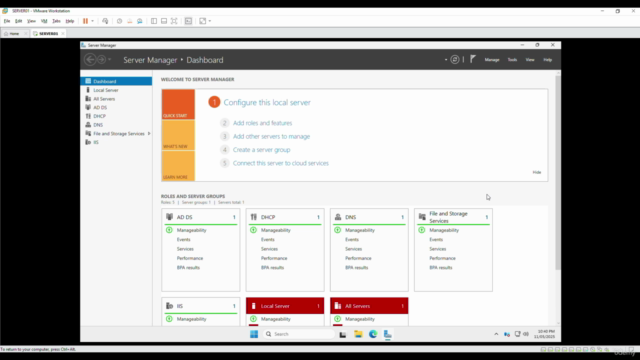Open the red Local Server tile header

[285, 306]
